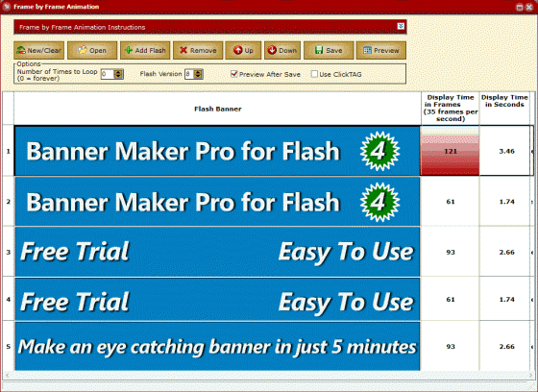The image size is (538, 392).
Task: Click seconds value 2.66 in row 5
Action: coord(506,346)
